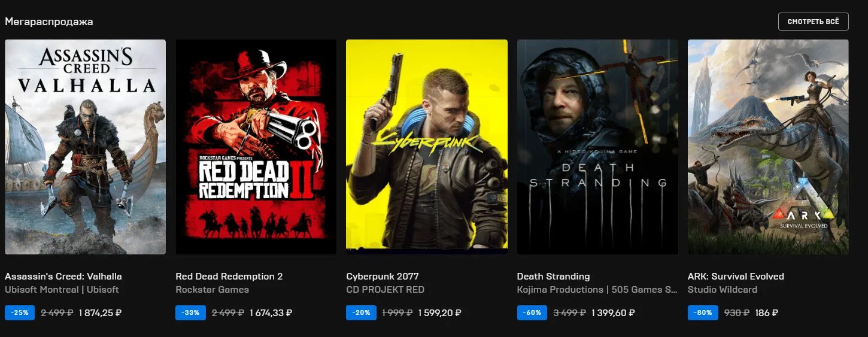Open the Death Stranding cover art

[x=597, y=147]
